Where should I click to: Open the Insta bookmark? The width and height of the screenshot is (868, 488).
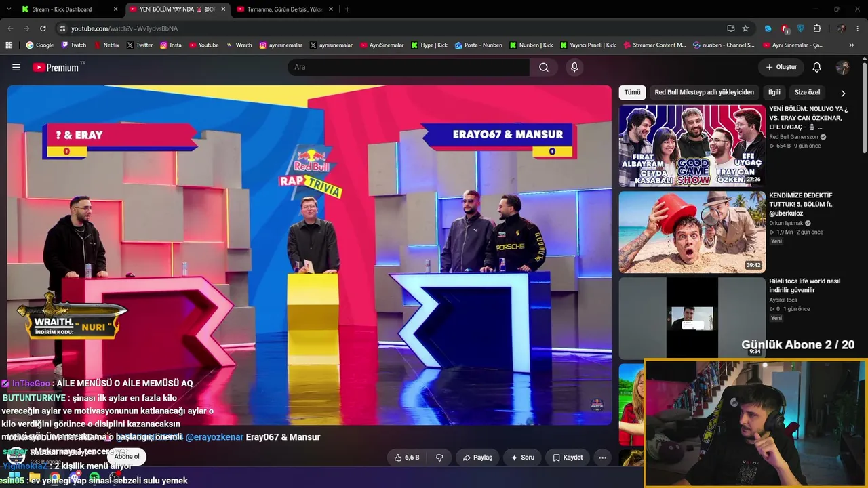[171, 45]
